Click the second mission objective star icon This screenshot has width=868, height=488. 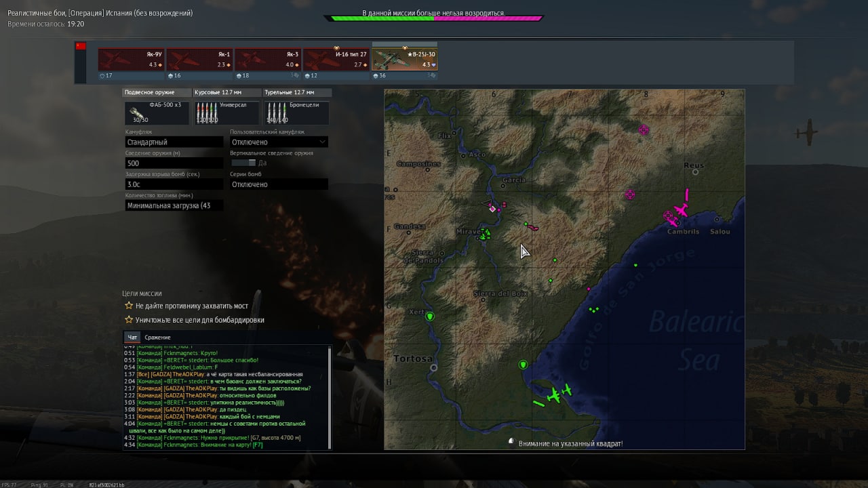(x=128, y=320)
